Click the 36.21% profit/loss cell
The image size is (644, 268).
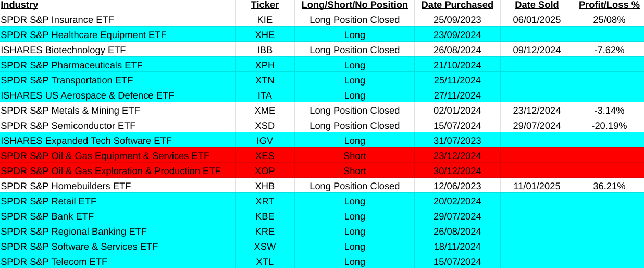click(609, 186)
